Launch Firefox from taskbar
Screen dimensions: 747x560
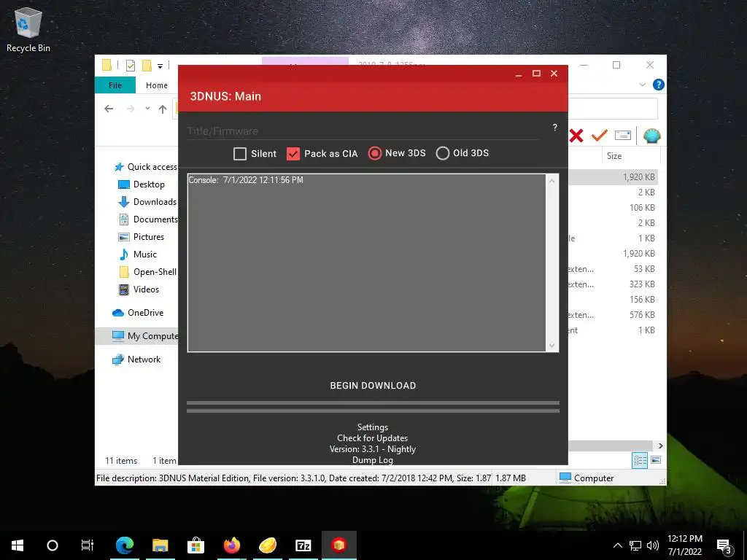232,545
